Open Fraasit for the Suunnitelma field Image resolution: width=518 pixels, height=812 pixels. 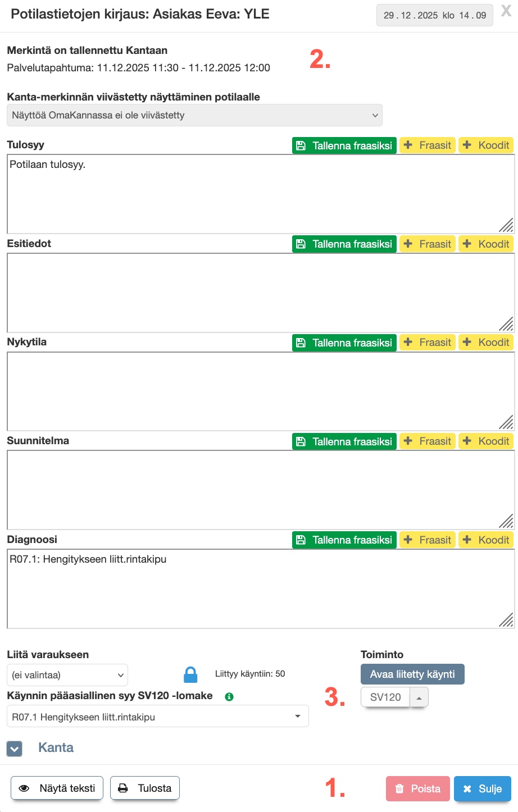click(428, 441)
